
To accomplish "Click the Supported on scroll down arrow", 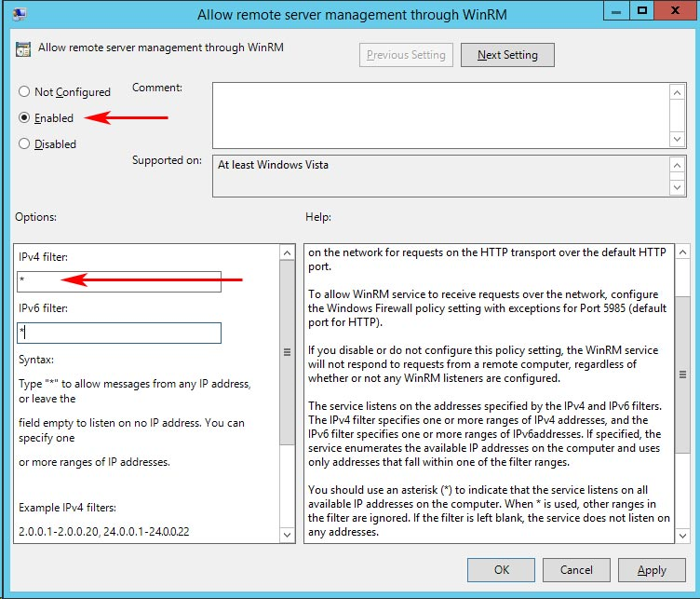I will click(678, 187).
